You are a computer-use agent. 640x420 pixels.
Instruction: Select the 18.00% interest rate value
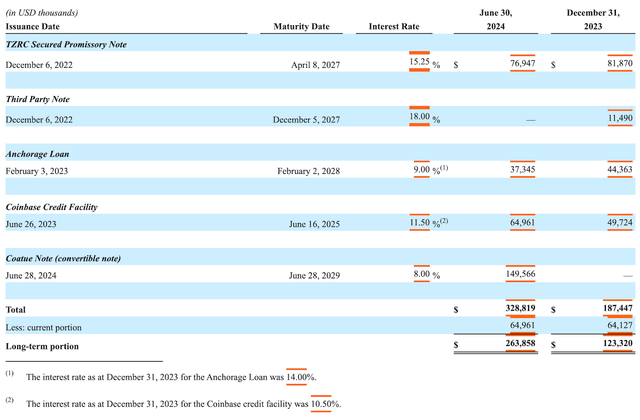[x=418, y=118]
